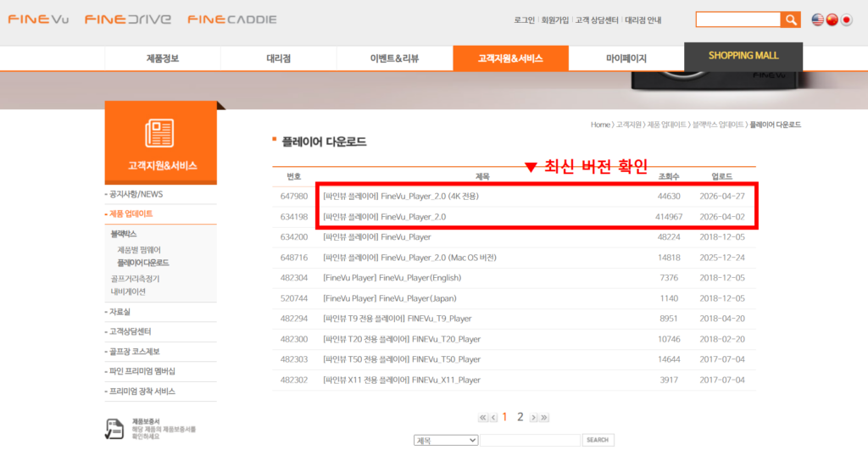Open 골프장 코스제보 in the sidebar

tap(135, 352)
